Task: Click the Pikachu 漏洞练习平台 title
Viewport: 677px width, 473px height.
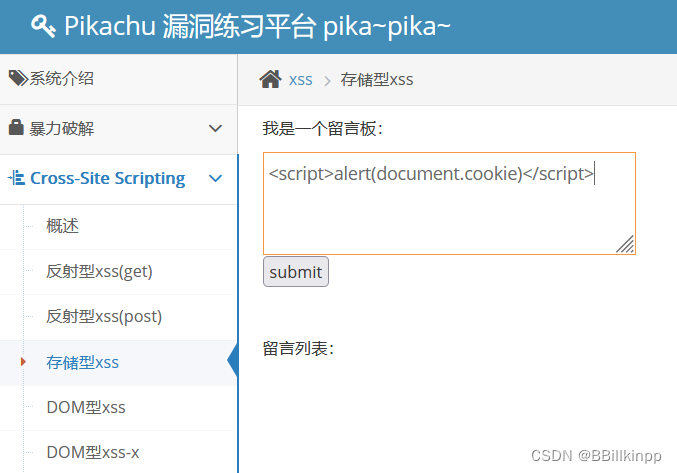Action: coord(257,26)
